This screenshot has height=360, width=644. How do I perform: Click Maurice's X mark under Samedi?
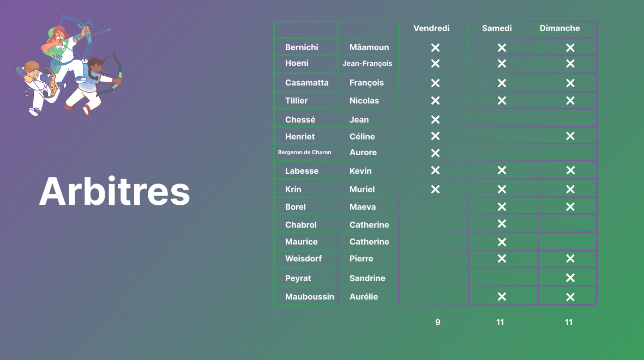[502, 242]
